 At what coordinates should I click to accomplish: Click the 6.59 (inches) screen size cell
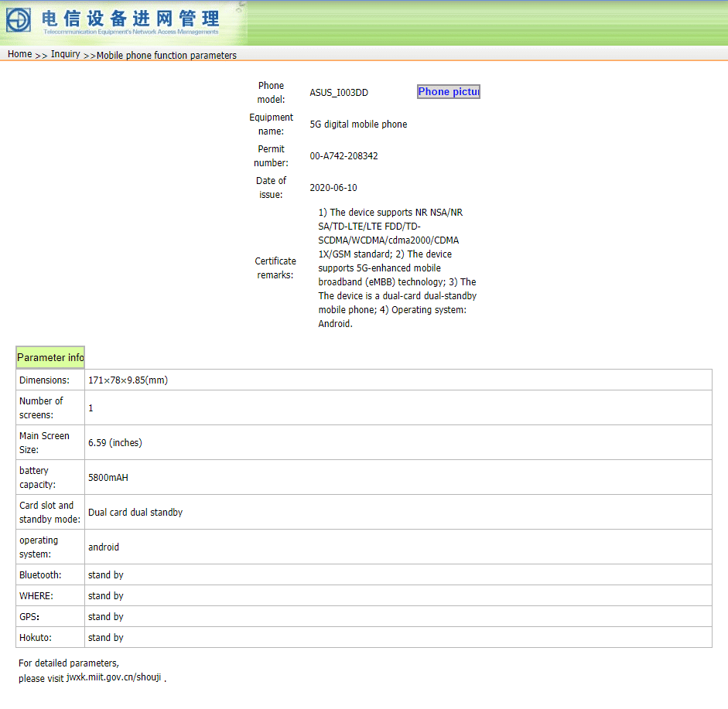tap(398, 443)
